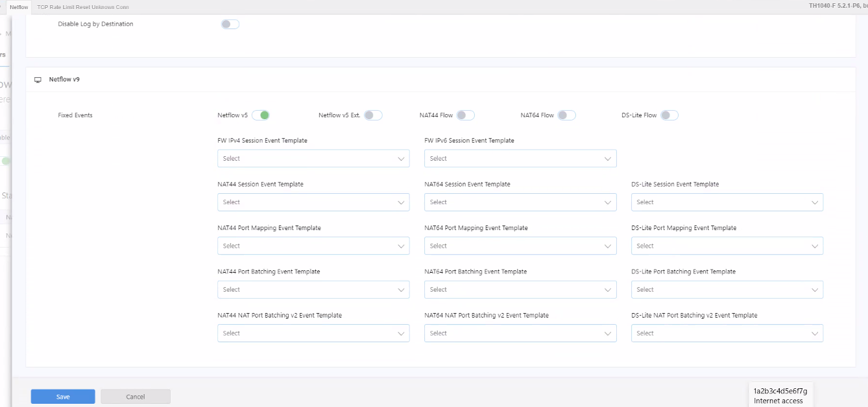Click the Netflow v9 monitor icon
The image size is (868, 407).
(x=38, y=80)
